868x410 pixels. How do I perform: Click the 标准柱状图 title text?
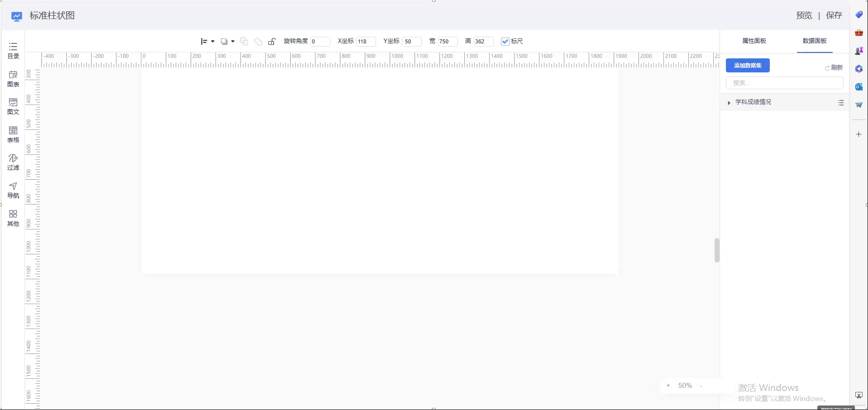[52, 16]
